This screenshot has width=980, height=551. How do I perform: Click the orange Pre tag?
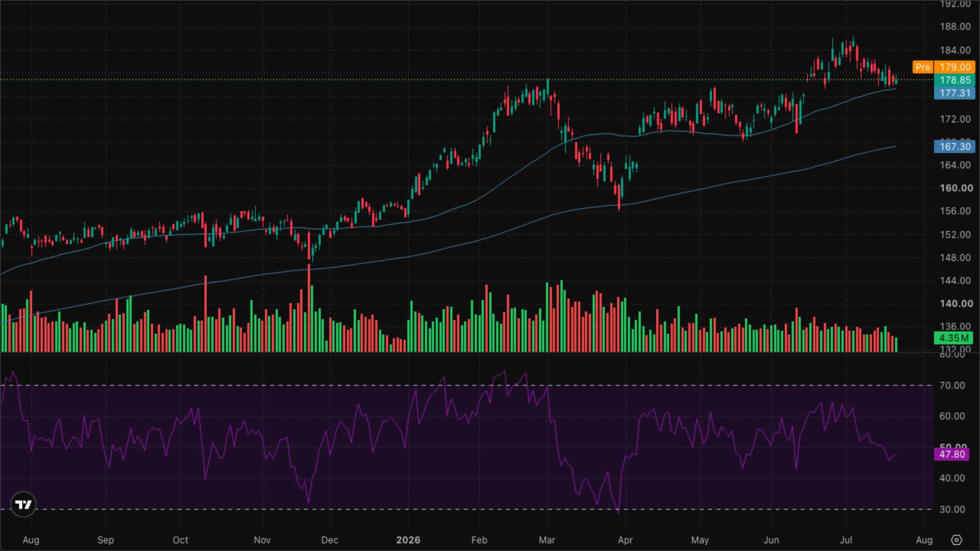tap(923, 67)
